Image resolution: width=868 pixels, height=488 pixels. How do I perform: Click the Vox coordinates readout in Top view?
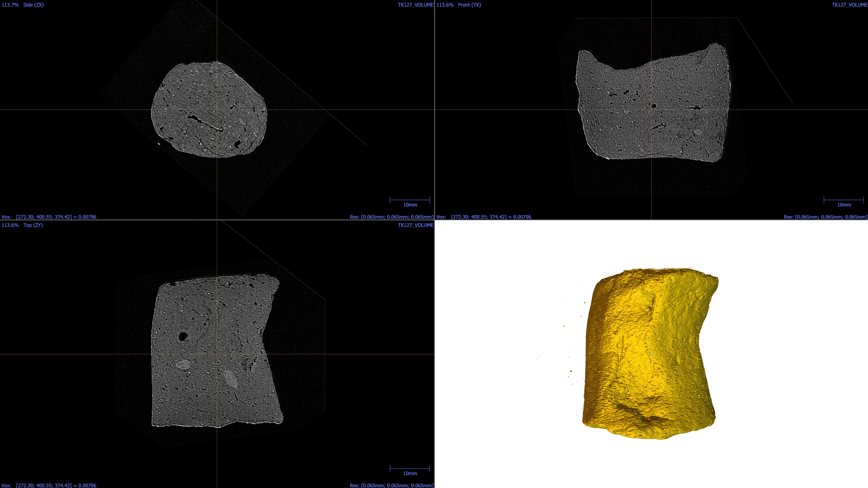pos(49,485)
